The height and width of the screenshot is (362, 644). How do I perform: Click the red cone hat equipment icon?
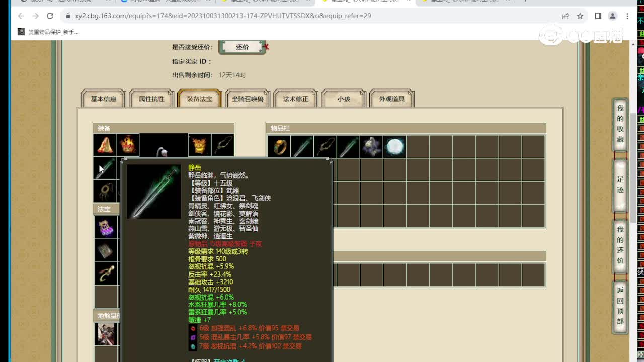tap(105, 145)
